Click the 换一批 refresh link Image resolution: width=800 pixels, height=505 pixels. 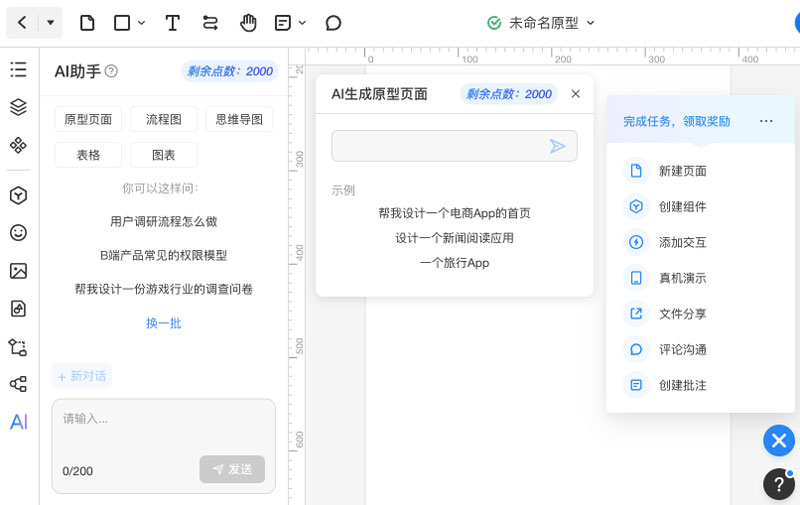[163, 323]
